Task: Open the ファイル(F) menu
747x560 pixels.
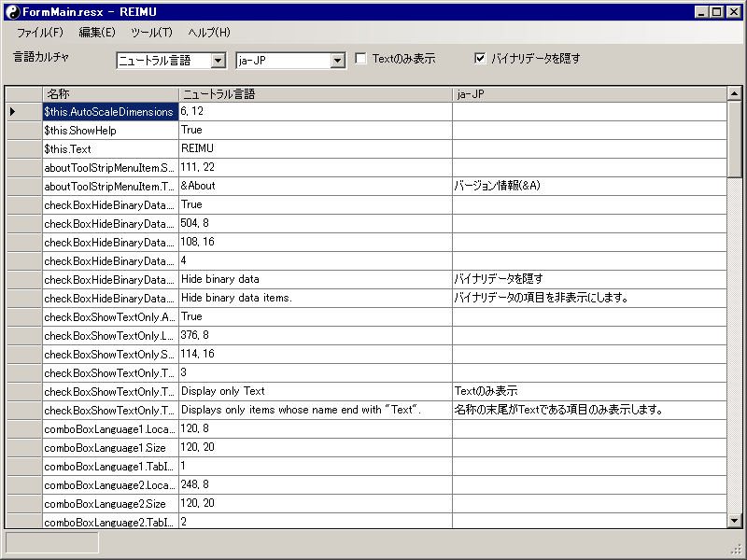Action: pyautogui.click(x=40, y=33)
